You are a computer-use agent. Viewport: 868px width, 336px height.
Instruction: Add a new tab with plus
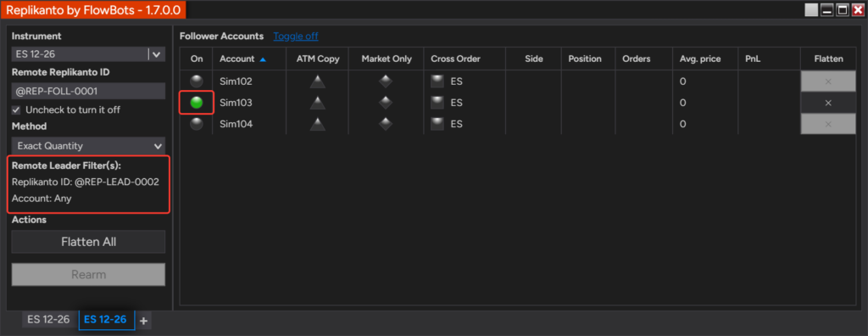click(143, 321)
